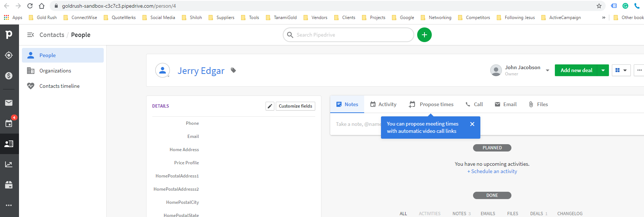Image resolution: width=644 pixels, height=217 pixels.
Task: Open Products box icon in sidebar
Action: click(9, 185)
